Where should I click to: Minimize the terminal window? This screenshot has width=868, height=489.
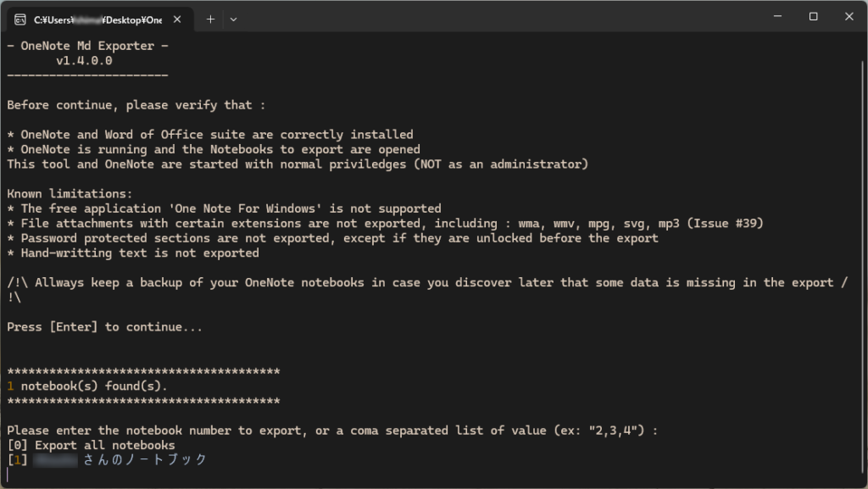tap(774, 17)
